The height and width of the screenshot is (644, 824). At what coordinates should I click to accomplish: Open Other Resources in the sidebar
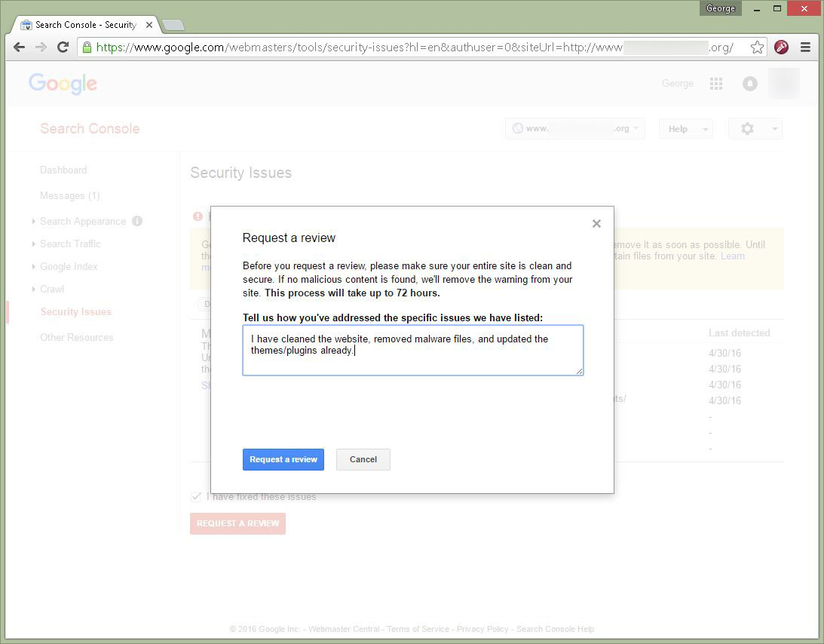(x=77, y=338)
